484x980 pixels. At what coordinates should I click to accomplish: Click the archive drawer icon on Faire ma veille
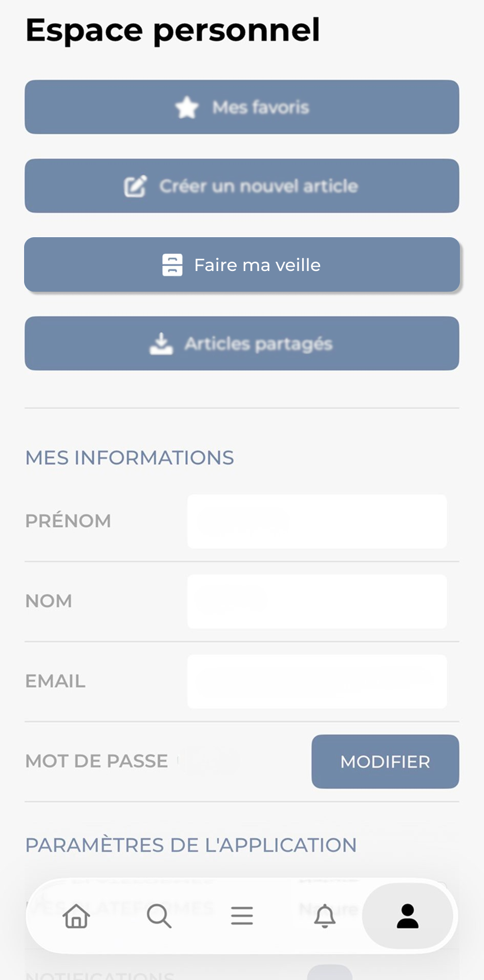173,265
